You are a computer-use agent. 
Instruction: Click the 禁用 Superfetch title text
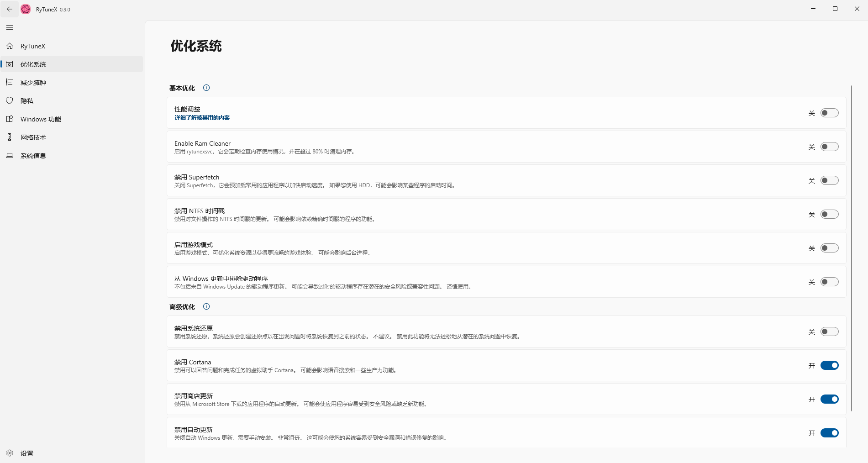click(197, 177)
